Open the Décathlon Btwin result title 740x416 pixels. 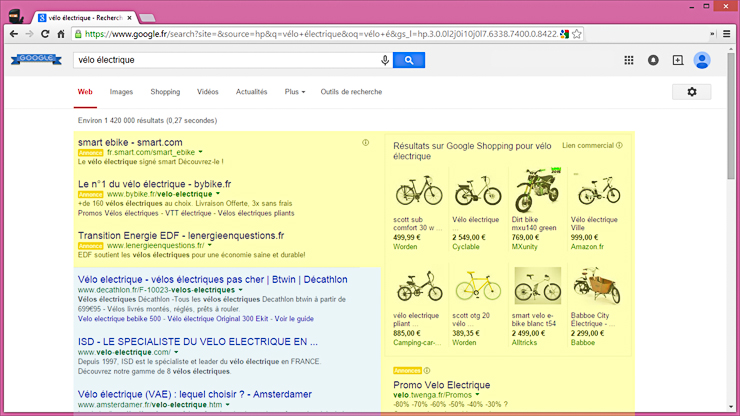[x=212, y=279]
